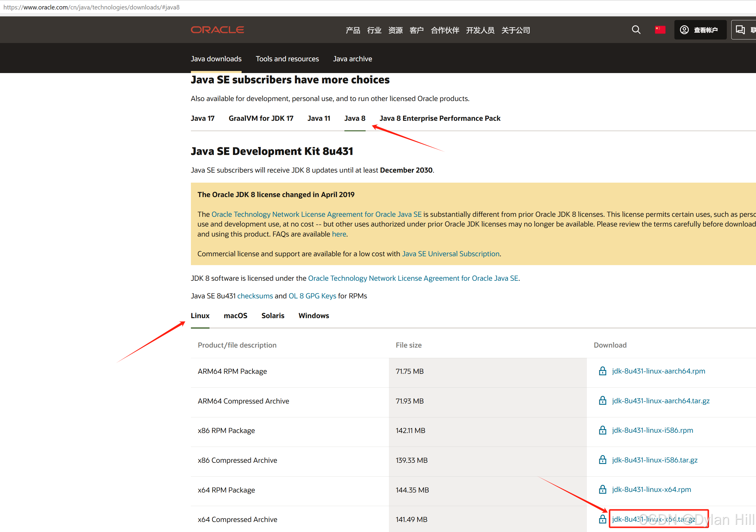Screen dimensions: 756x532
Task: Click lock icon beside jdk-8u431-linux-aarch64.rpm
Action: (602, 371)
